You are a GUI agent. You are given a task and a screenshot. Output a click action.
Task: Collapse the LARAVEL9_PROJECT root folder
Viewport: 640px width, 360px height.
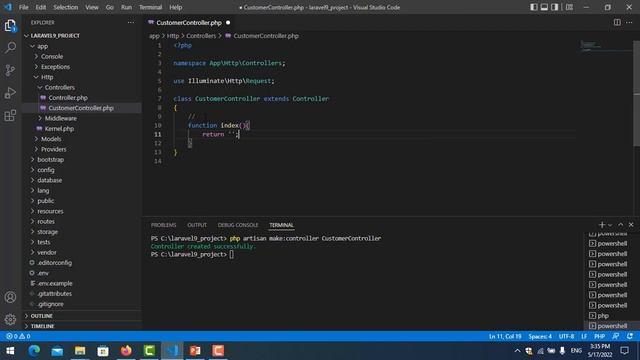click(55, 36)
